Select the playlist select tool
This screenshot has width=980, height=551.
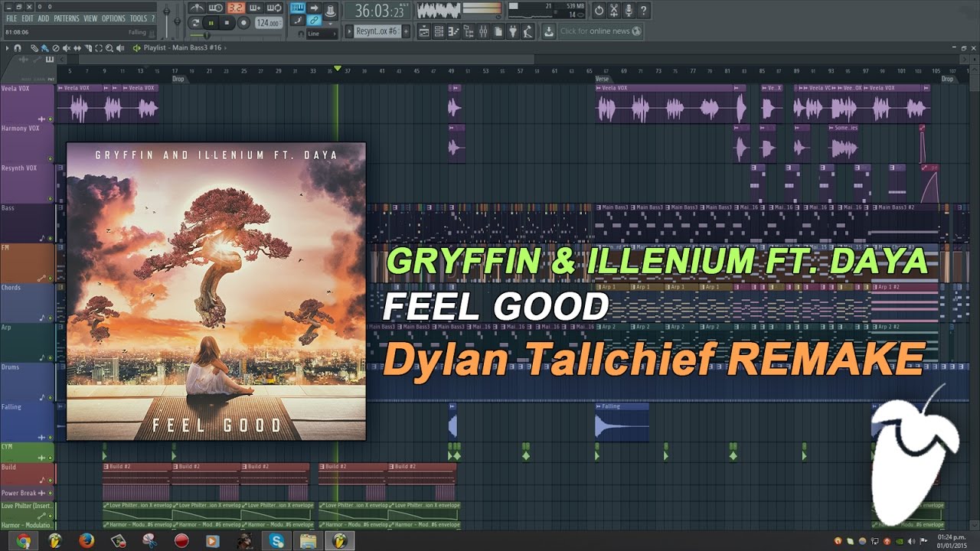coord(99,47)
